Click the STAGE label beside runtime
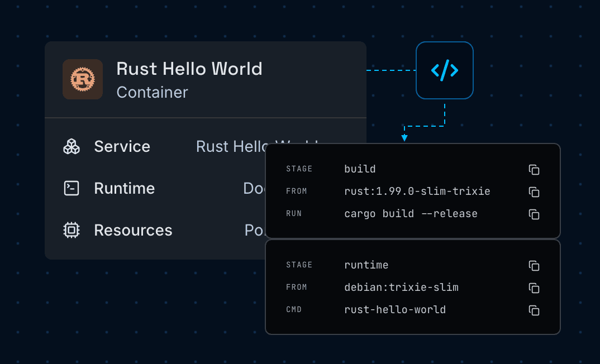The width and height of the screenshot is (600, 364). coord(299,265)
